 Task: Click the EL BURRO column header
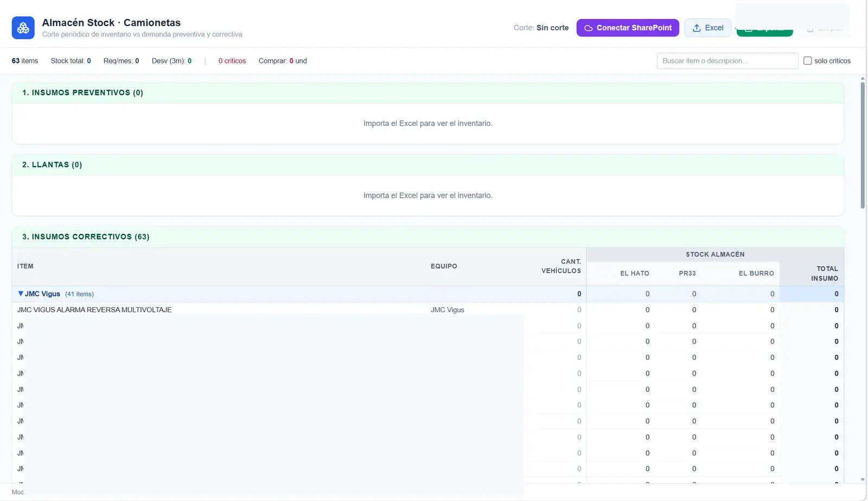coord(756,274)
